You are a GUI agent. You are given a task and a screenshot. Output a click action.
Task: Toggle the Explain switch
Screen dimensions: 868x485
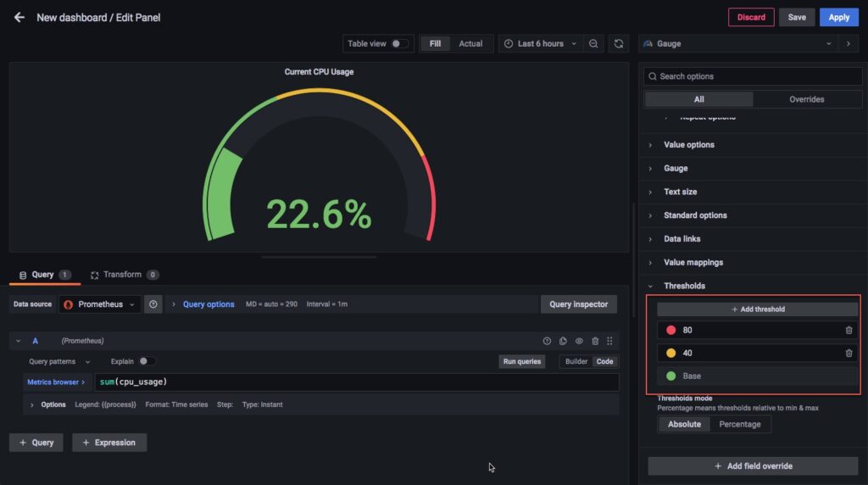[147, 361]
